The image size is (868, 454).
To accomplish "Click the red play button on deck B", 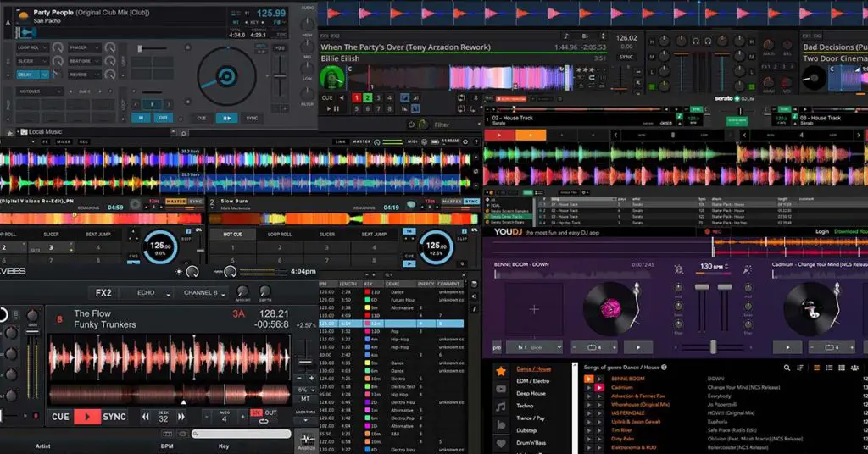I will (86, 417).
